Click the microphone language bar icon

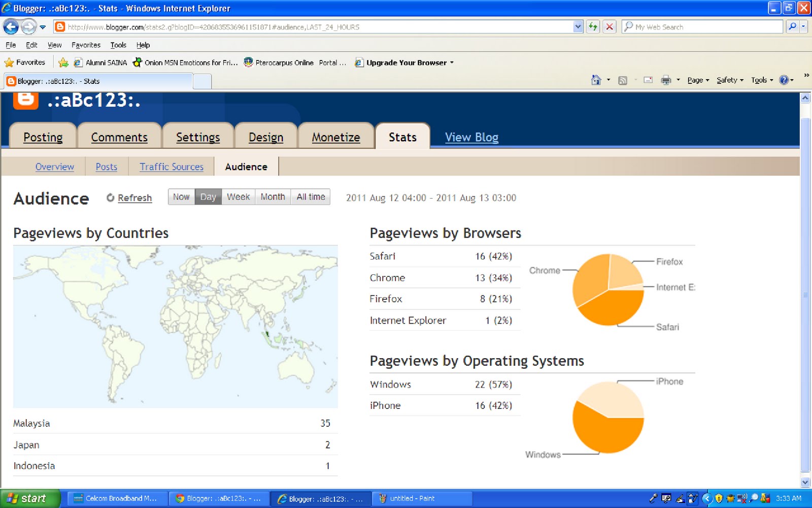[653, 498]
